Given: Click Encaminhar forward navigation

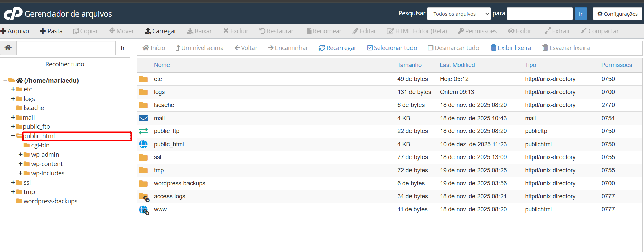Looking at the screenshot, I should (288, 48).
